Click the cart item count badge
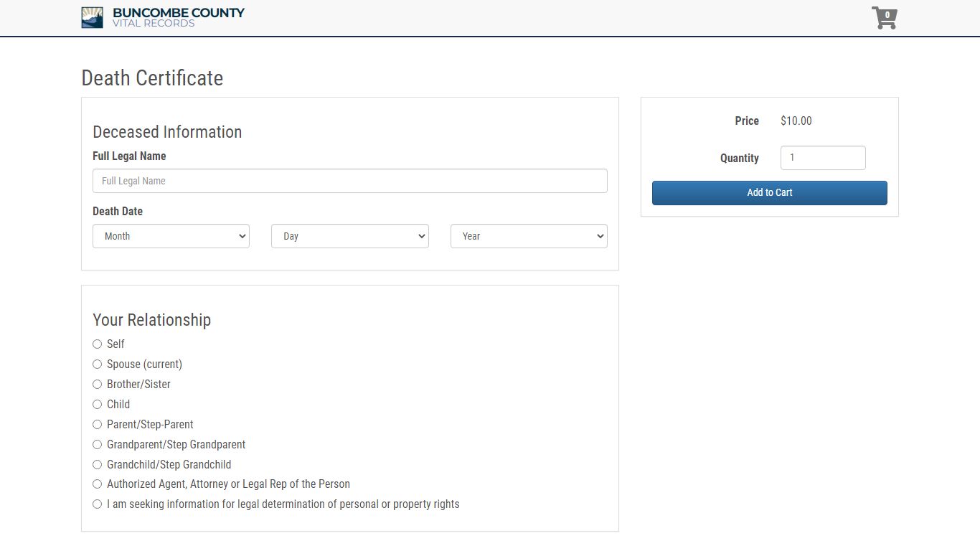 click(x=887, y=14)
